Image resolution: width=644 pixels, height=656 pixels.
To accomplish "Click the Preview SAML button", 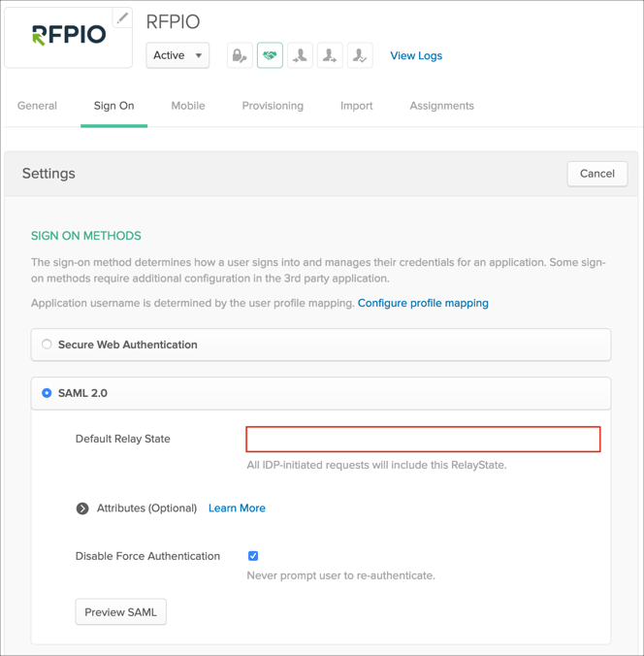I will [121, 612].
